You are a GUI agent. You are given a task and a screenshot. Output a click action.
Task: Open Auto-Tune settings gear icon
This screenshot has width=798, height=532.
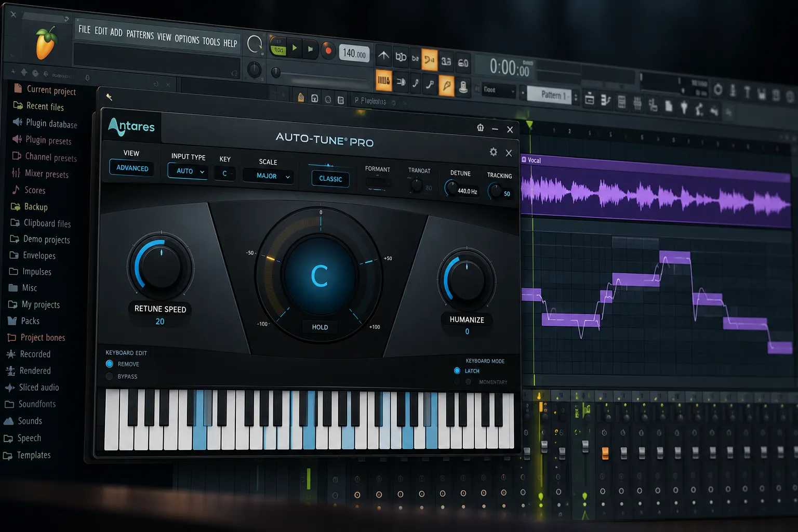(x=493, y=152)
